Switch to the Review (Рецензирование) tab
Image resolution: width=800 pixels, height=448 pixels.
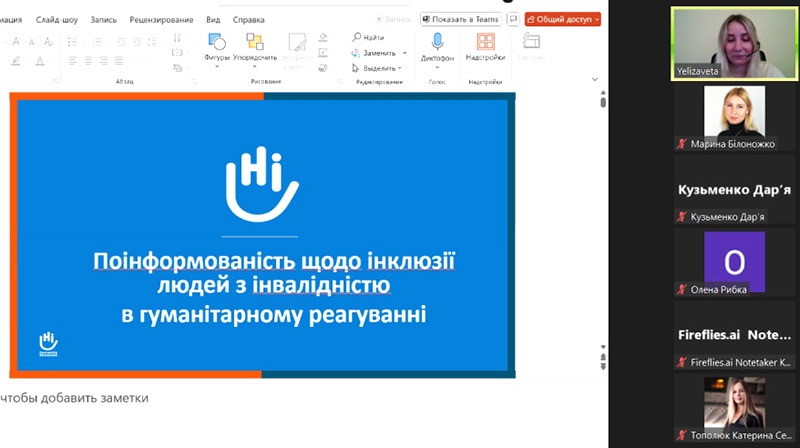point(161,19)
